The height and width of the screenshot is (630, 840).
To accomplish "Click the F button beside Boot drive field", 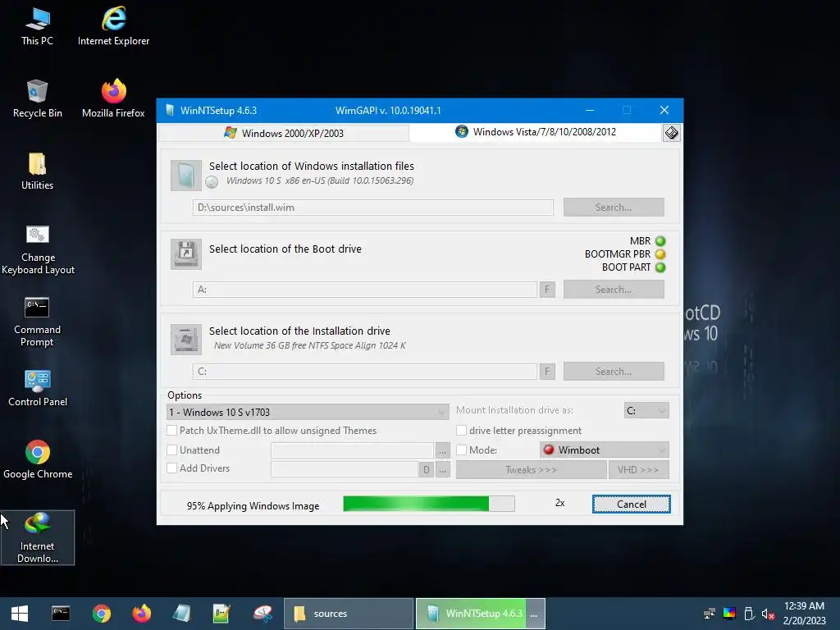I will click(547, 290).
